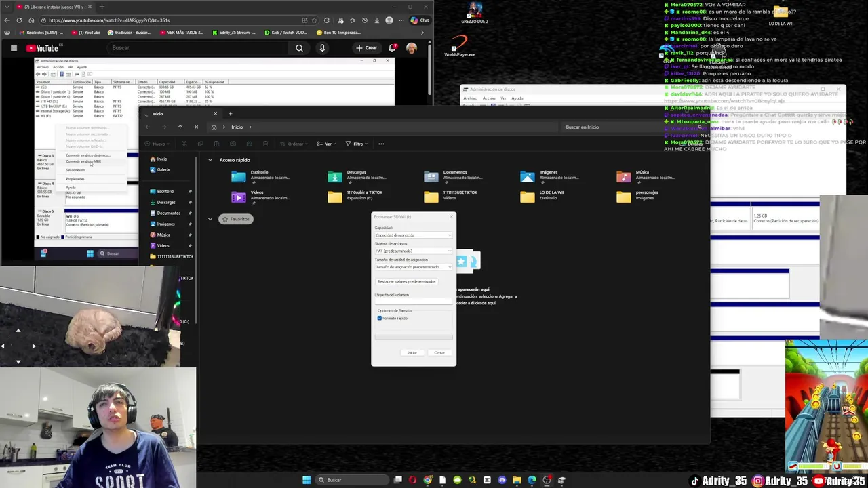Open a new browser tab with plus
The height and width of the screenshot is (488, 868).
[102, 7]
